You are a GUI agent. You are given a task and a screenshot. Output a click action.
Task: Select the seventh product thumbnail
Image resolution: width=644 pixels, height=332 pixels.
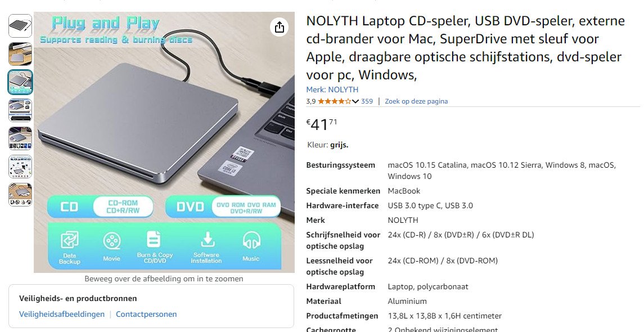tap(20, 195)
